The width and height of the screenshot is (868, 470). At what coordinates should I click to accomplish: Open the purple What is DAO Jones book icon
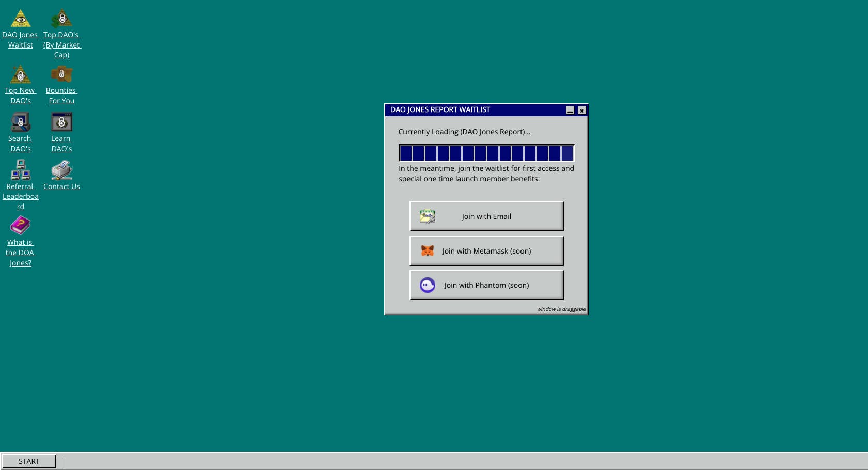coord(21,226)
